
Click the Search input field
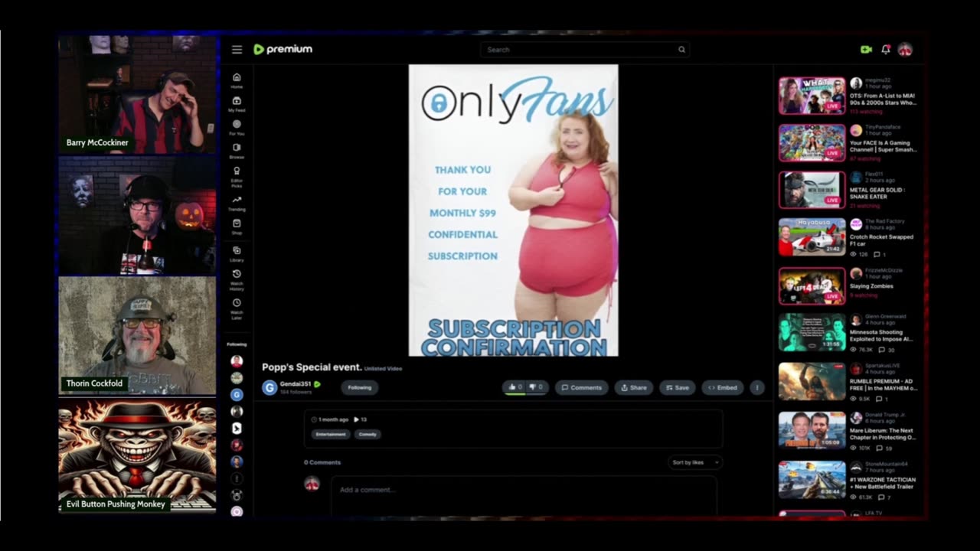coord(586,50)
